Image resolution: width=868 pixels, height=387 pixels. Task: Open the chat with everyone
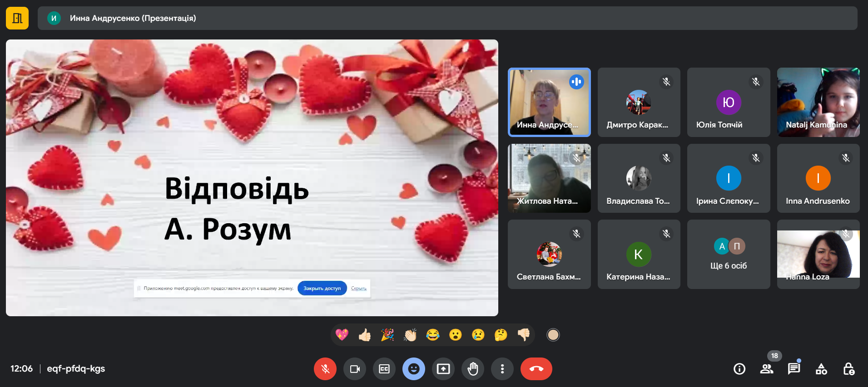click(x=794, y=369)
